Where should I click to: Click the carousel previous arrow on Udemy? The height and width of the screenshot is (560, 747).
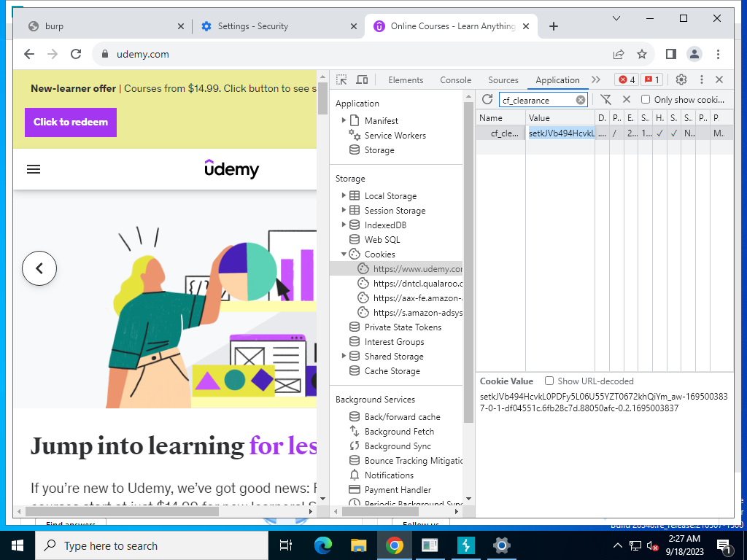pyautogui.click(x=39, y=268)
